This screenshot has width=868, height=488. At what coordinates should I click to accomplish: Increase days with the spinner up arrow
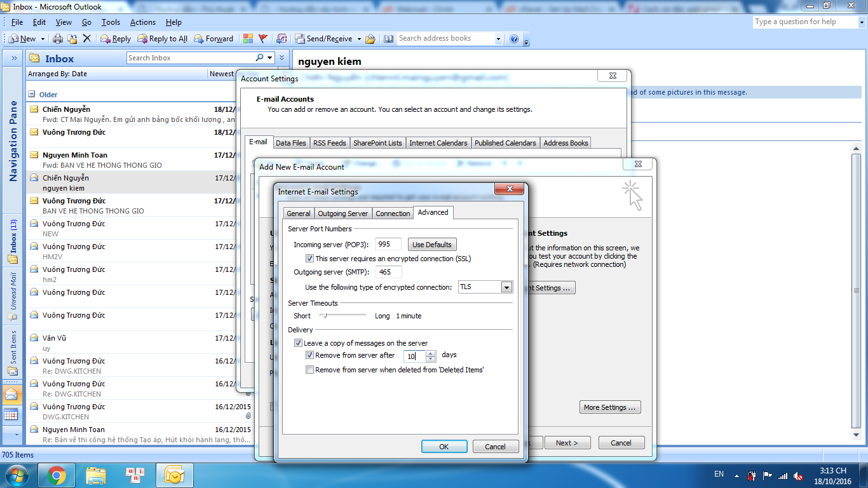click(431, 353)
